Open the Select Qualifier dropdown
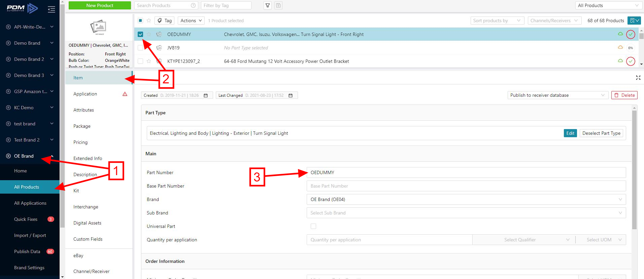 pyautogui.click(x=524, y=240)
